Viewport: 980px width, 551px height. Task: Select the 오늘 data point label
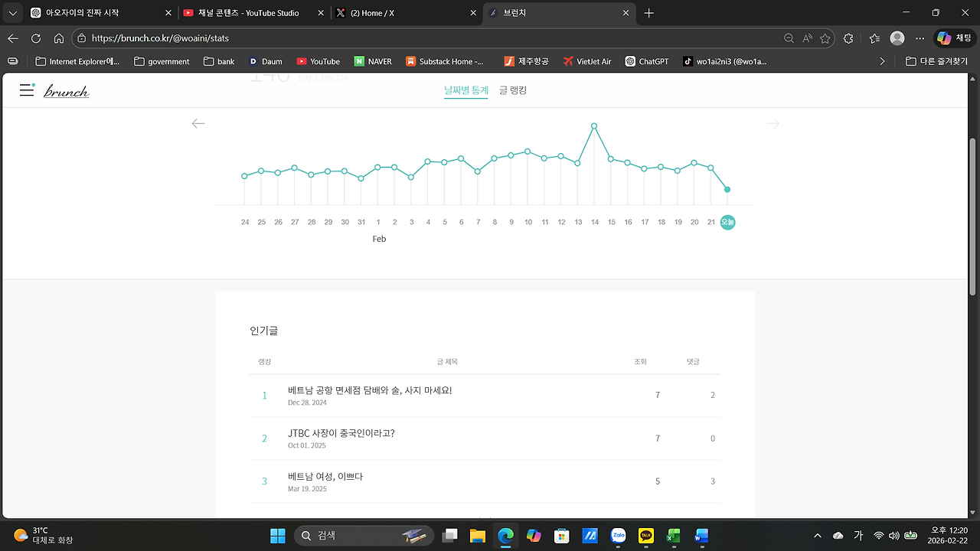tap(727, 222)
